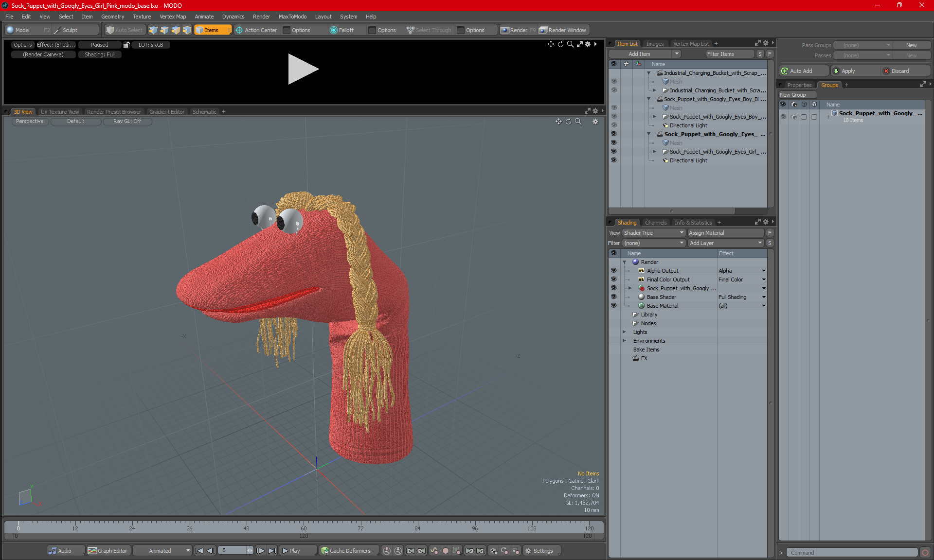Click the record keyframe circle icon
The width and height of the screenshot is (934, 560).
(445, 551)
